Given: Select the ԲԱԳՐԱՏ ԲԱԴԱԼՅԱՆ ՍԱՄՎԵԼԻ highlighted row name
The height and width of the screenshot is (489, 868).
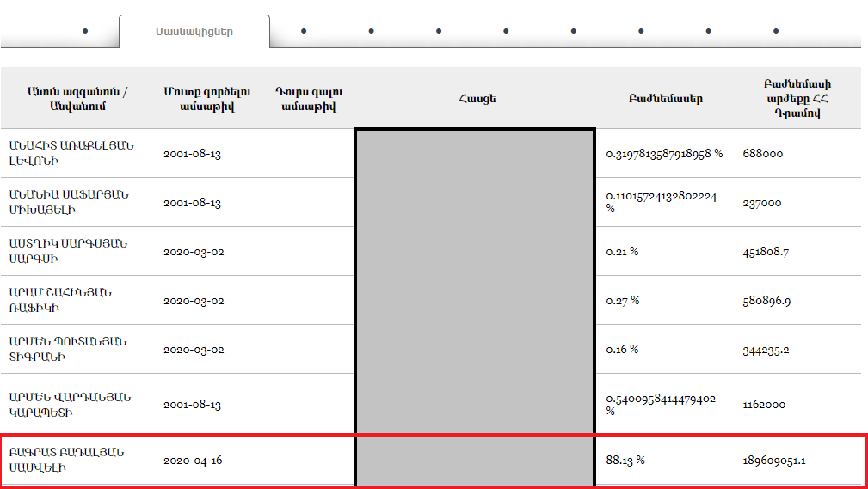Looking at the screenshot, I should coord(68,460).
